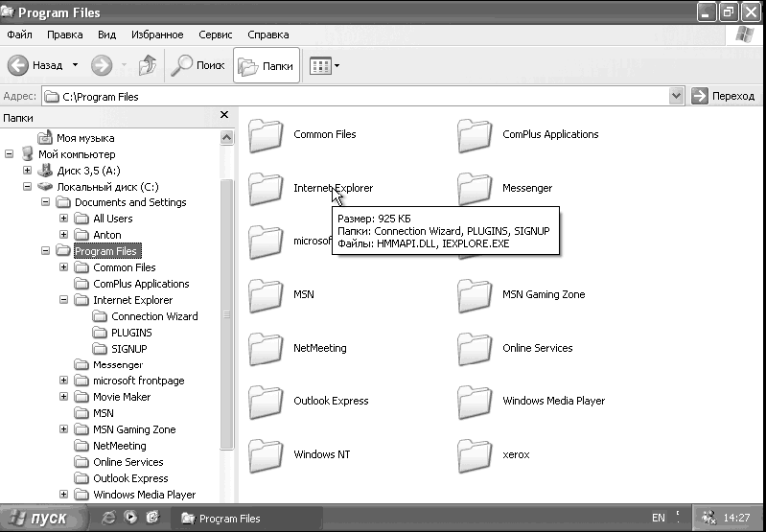Collapse Documents and Settings tree node
The width and height of the screenshot is (766, 532).
pos(45,201)
